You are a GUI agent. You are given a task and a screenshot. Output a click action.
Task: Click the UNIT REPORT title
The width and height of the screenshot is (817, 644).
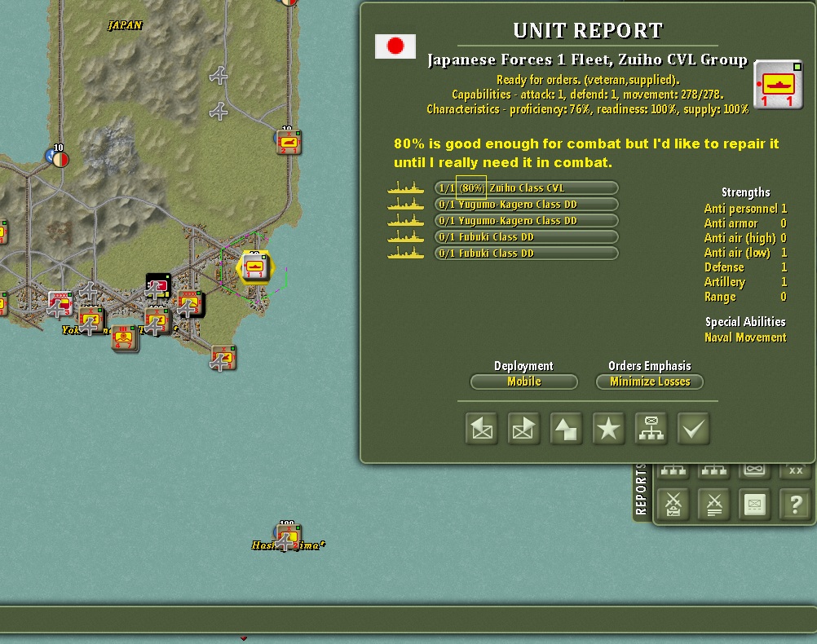(588, 31)
